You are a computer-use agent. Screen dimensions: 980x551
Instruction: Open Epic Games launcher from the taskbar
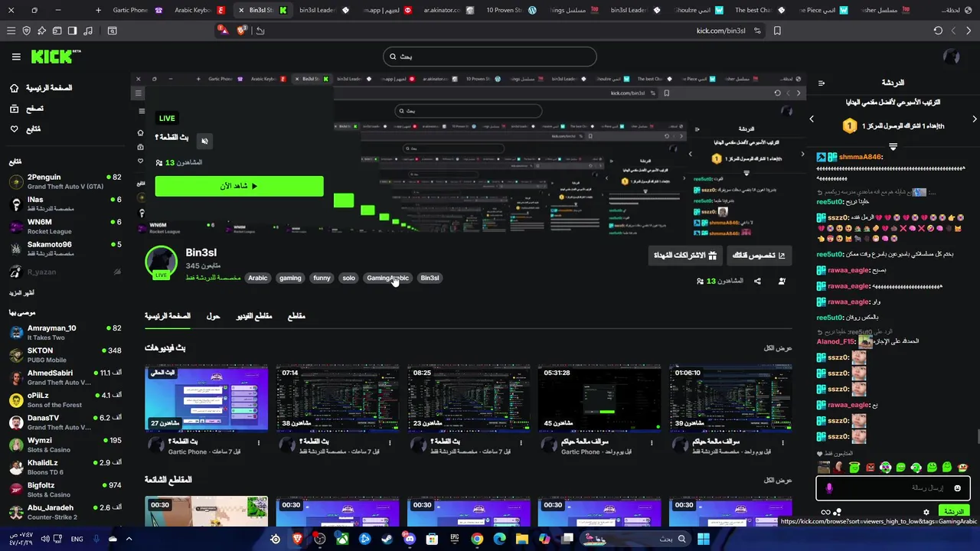pos(455,539)
